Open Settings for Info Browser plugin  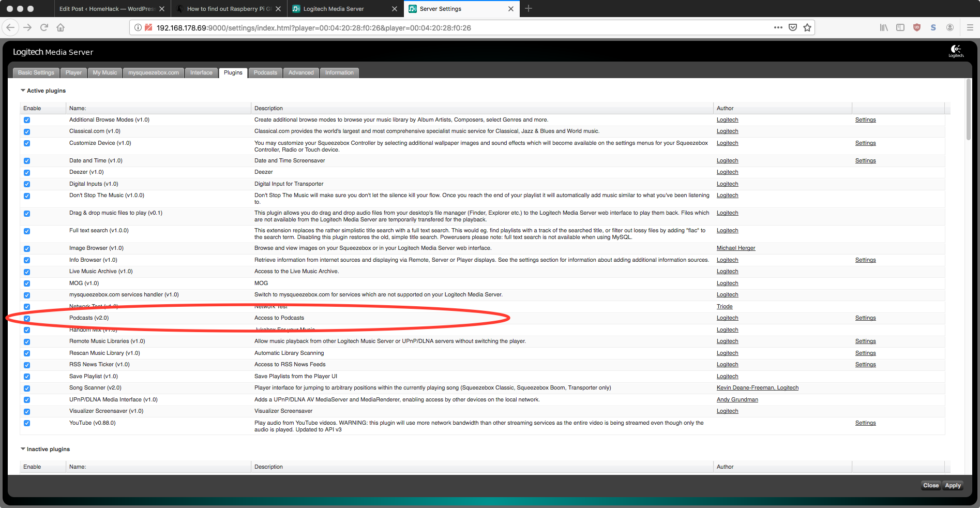click(865, 260)
